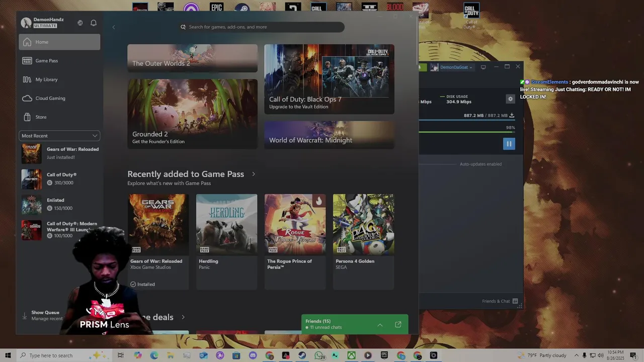
Task: Open the Xbox app taskbar icon
Action: point(351,355)
